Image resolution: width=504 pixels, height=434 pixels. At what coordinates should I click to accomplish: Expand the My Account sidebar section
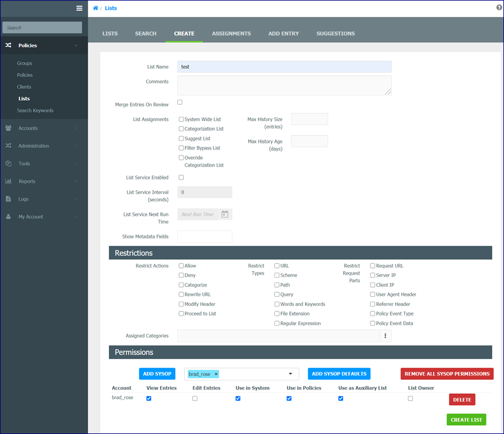(76, 216)
